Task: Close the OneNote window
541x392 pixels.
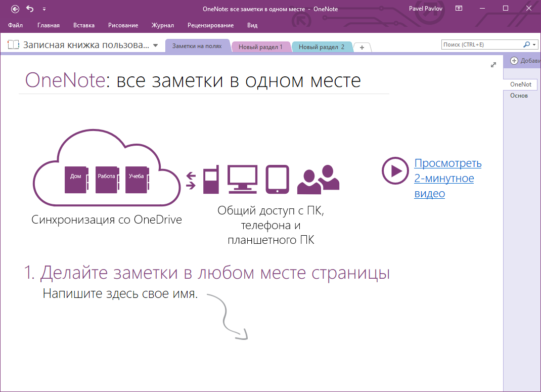Action: click(528, 8)
